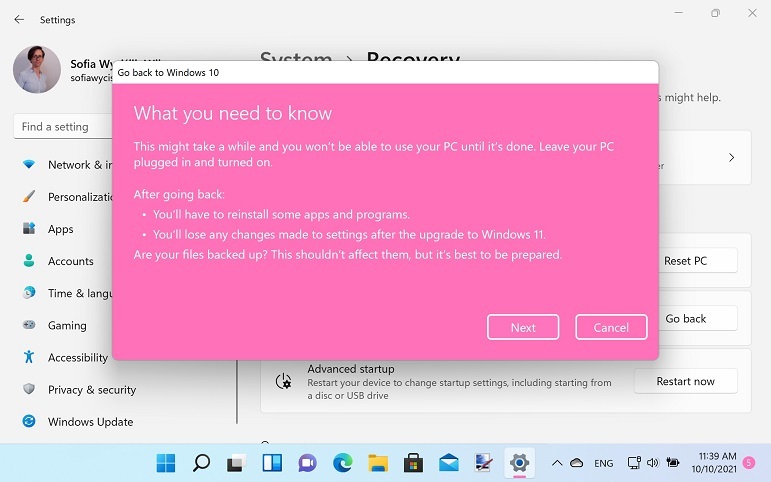Open the pink notification badge in tray
Viewport: 771px width, 482px height.
[749, 462]
